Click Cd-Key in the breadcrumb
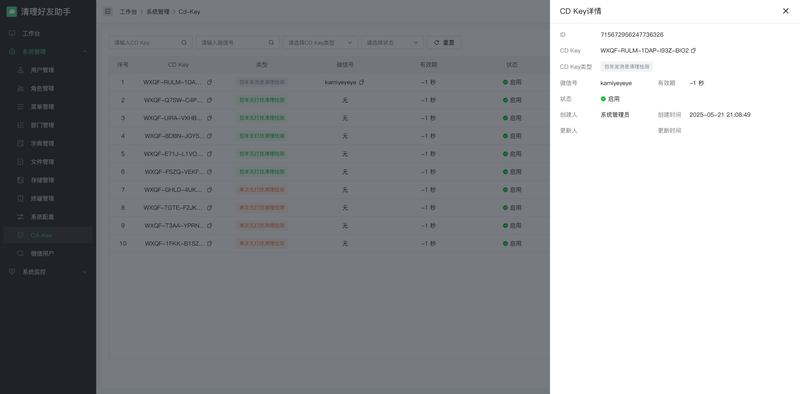This screenshot has height=394, width=800. (x=189, y=12)
